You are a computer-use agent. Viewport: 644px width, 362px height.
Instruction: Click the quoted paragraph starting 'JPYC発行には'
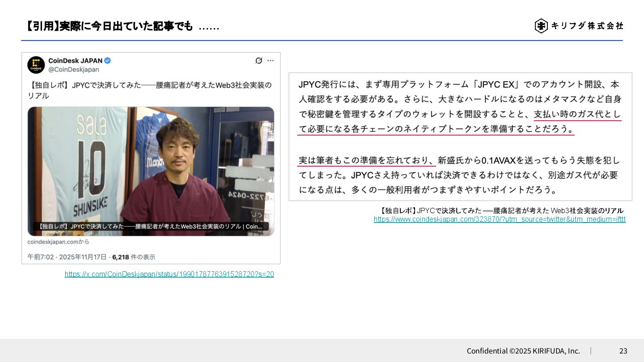(460, 106)
